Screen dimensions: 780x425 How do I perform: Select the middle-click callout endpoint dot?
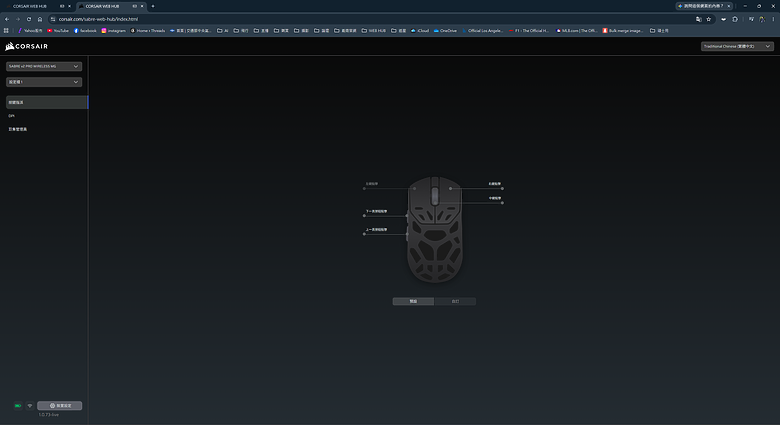[502, 203]
